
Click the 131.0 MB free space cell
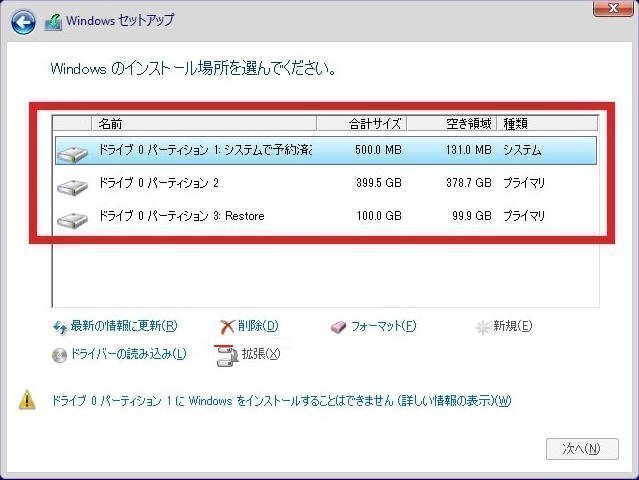469,150
